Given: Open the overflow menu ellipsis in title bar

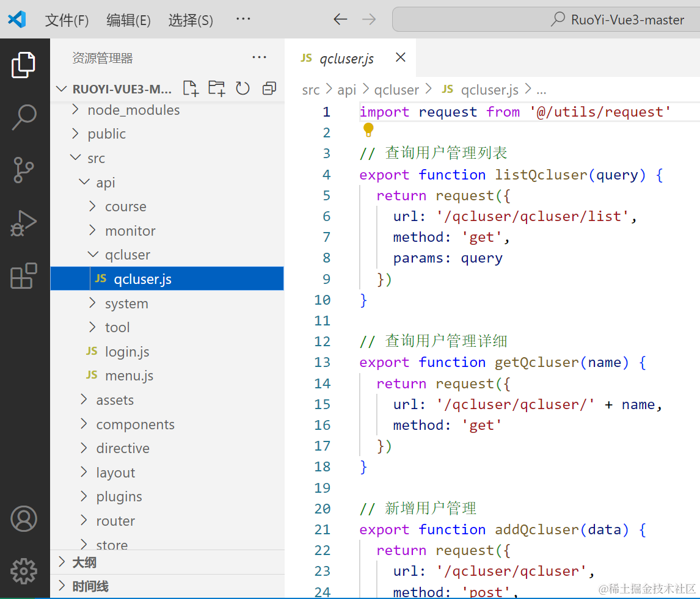Looking at the screenshot, I should pyautogui.click(x=243, y=19).
